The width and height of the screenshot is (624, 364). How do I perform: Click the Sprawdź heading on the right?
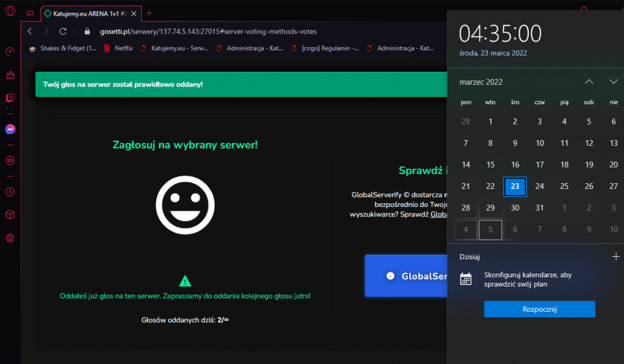tap(422, 171)
